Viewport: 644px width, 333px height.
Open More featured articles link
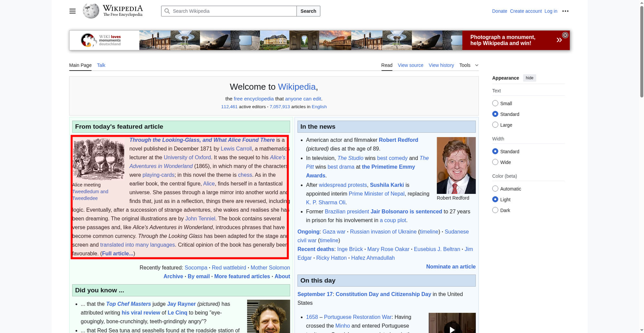coord(242,276)
